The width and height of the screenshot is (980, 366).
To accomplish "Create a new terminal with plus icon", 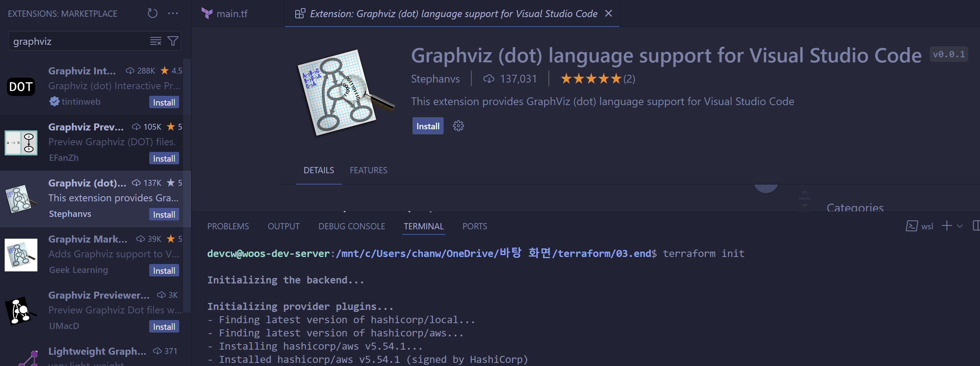I will point(947,226).
